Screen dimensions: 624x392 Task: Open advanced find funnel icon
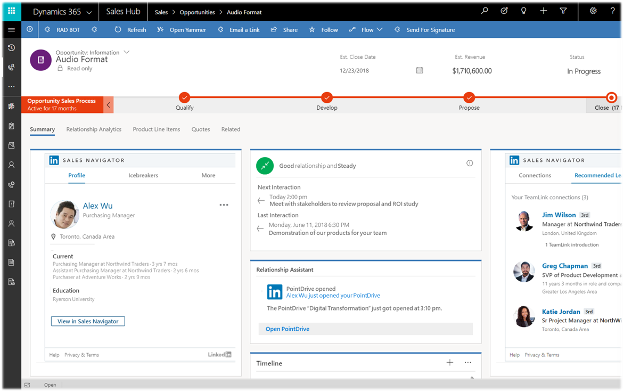click(x=563, y=11)
